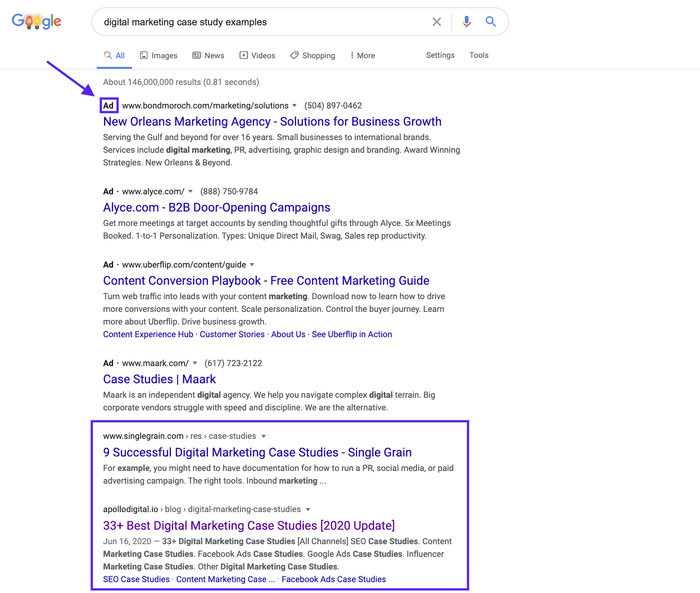Start voice search with the microphone icon

click(467, 22)
